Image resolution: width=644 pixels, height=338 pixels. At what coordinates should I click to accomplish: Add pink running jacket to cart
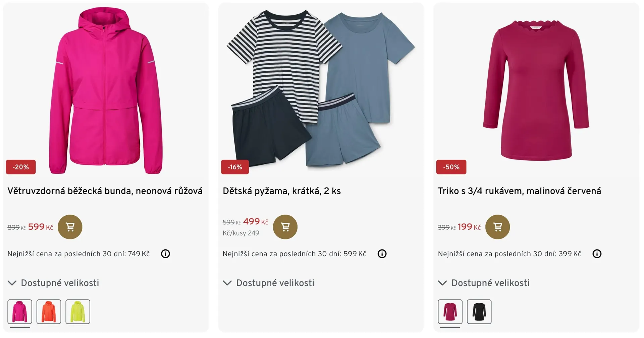[70, 227]
